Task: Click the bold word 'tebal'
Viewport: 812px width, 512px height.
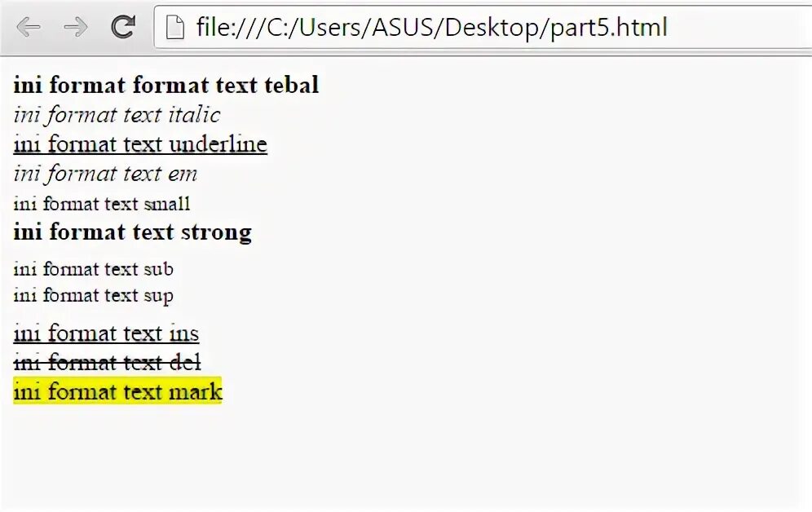Action: point(292,85)
